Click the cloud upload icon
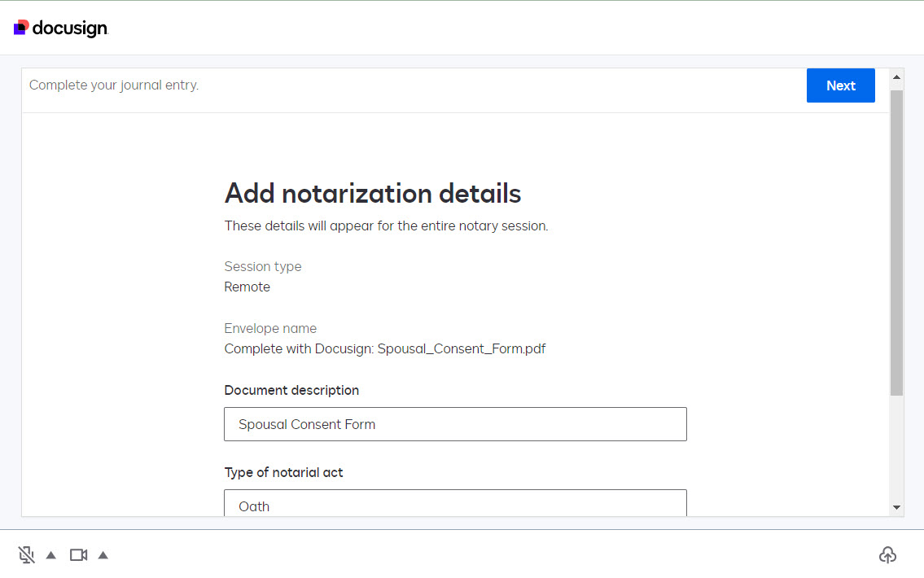Image resolution: width=924 pixels, height=578 pixels. [x=887, y=555]
